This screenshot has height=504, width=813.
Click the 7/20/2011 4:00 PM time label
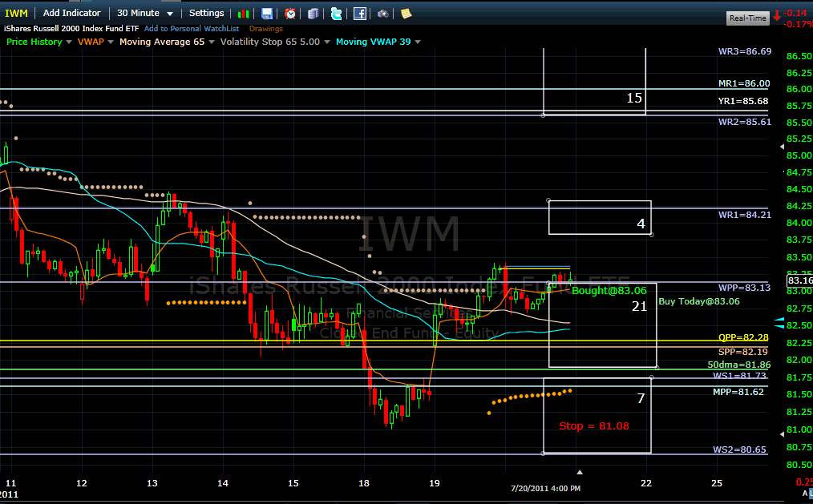[x=545, y=489]
